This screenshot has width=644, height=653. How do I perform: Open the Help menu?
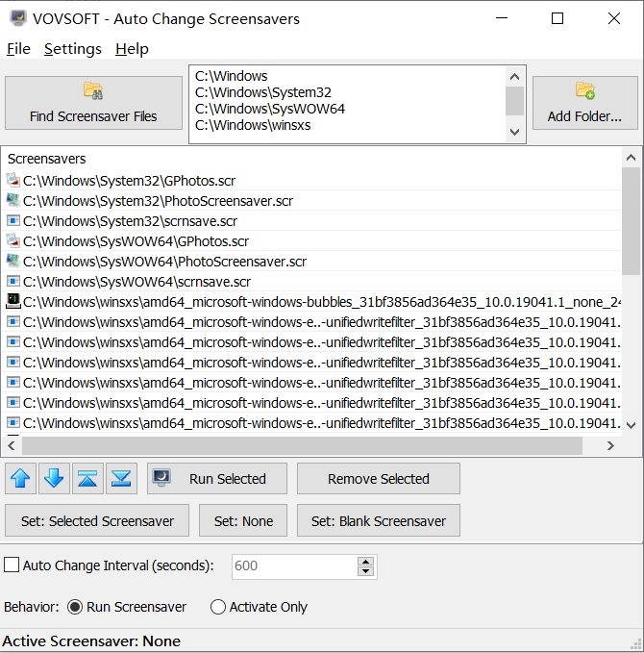pyautogui.click(x=132, y=49)
